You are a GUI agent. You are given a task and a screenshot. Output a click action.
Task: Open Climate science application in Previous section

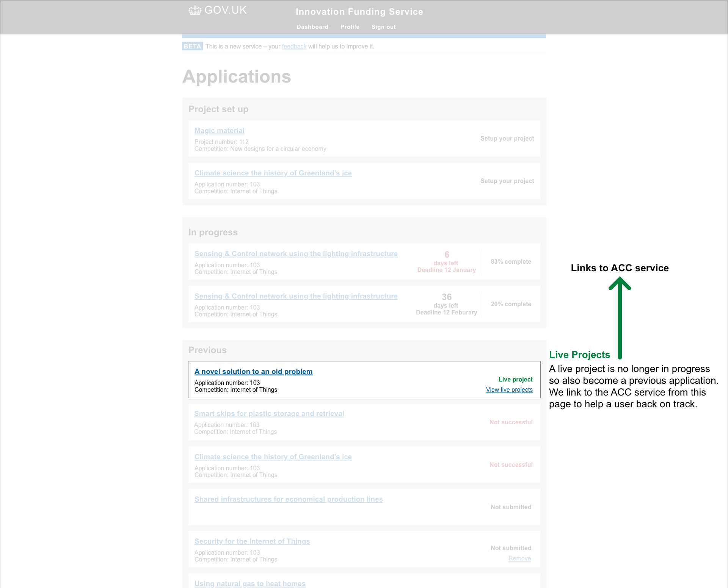pyautogui.click(x=273, y=457)
